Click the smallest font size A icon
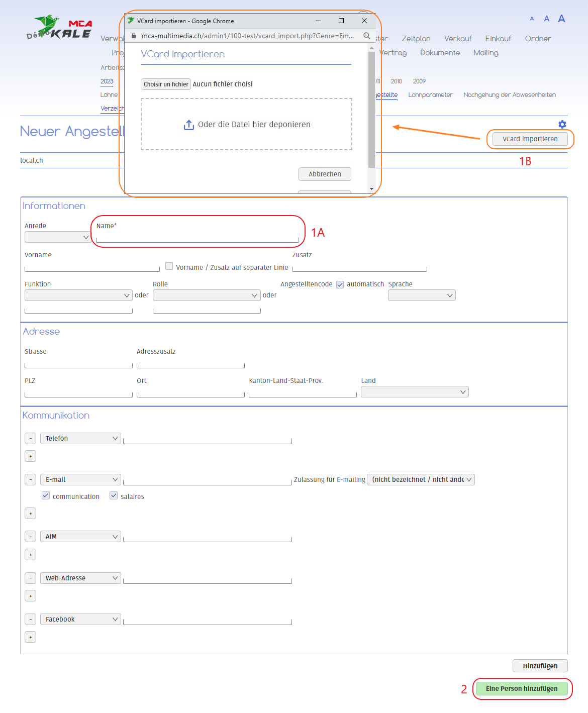Screen dimensions: 588x713 pyautogui.click(x=532, y=19)
